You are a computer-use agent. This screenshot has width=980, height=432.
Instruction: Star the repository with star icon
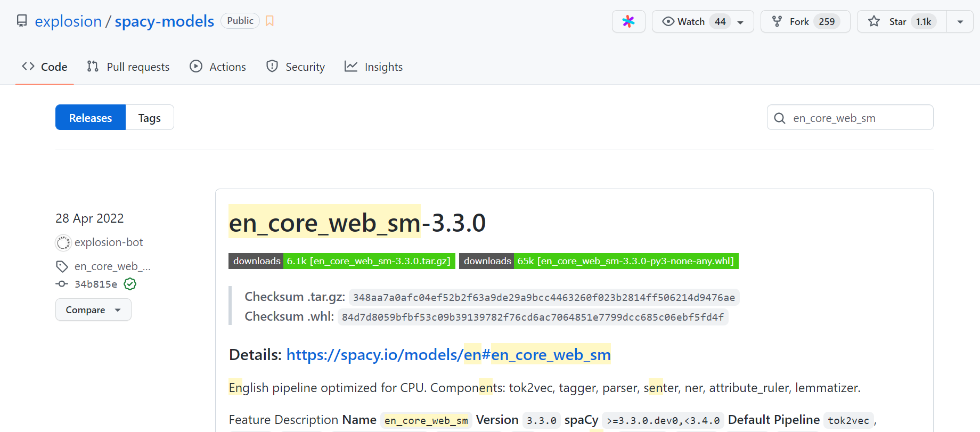point(874,21)
